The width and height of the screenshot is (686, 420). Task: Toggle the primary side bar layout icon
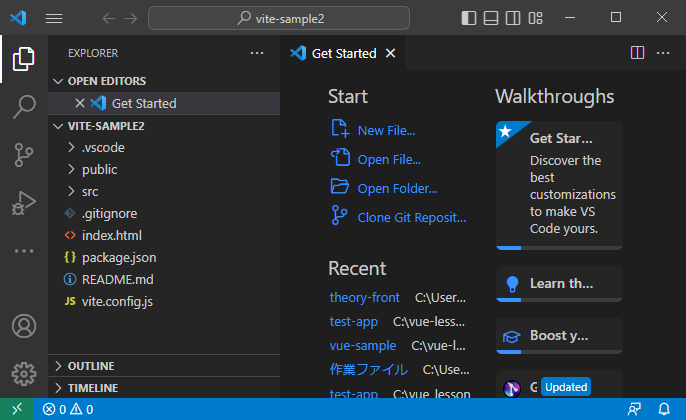coord(469,18)
